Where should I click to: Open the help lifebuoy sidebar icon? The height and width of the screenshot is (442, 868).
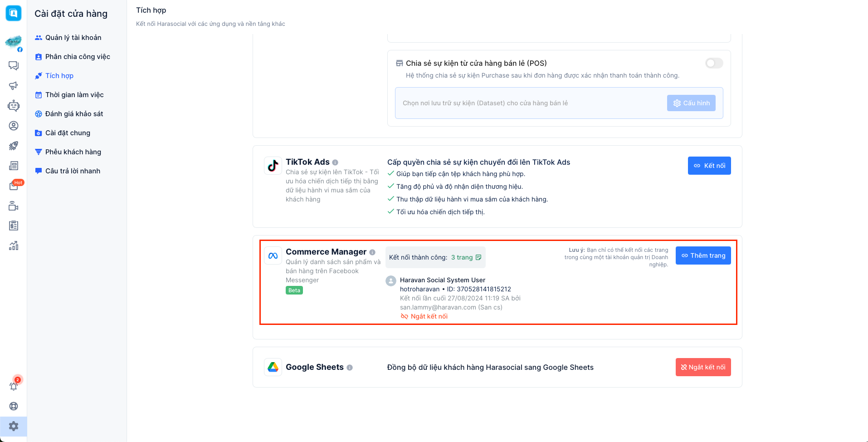pos(14,406)
